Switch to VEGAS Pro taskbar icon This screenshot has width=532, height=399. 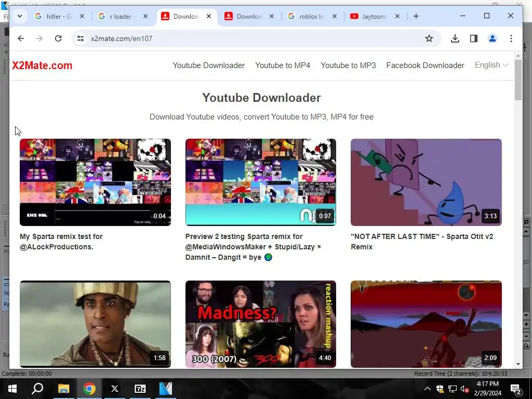(166, 389)
